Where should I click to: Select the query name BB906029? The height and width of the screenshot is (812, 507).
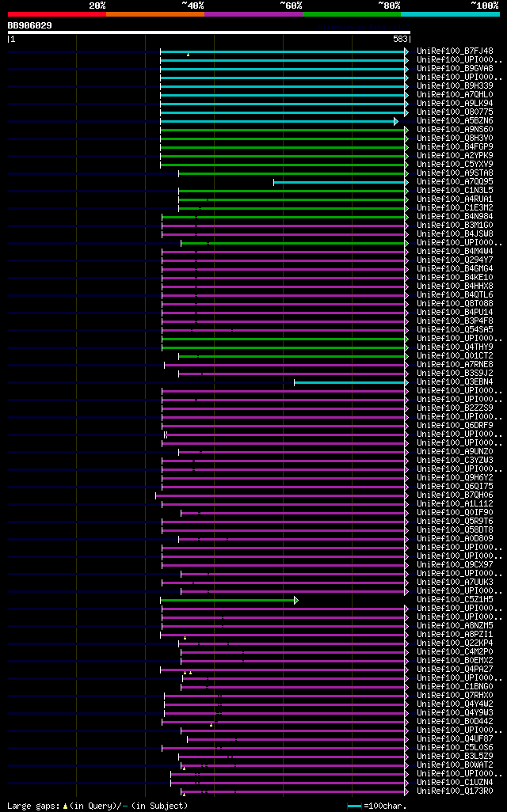point(29,25)
